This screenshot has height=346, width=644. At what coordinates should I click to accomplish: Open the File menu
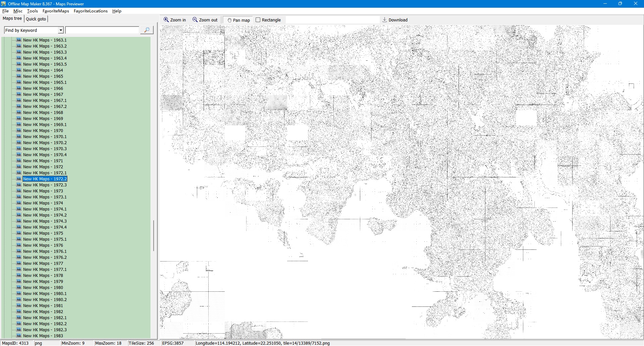point(5,11)
